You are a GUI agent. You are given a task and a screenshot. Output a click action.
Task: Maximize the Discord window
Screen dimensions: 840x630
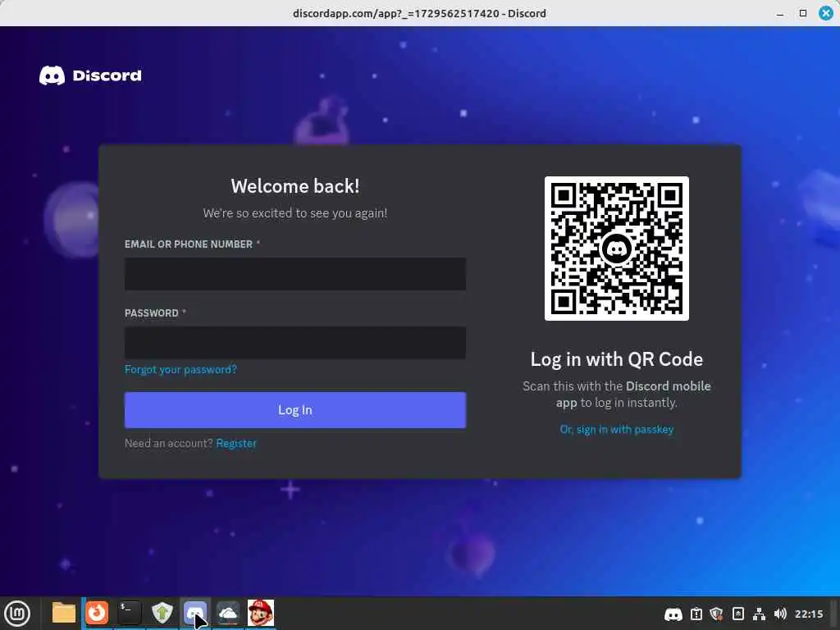pyautogui.click(x=803, y=13)
